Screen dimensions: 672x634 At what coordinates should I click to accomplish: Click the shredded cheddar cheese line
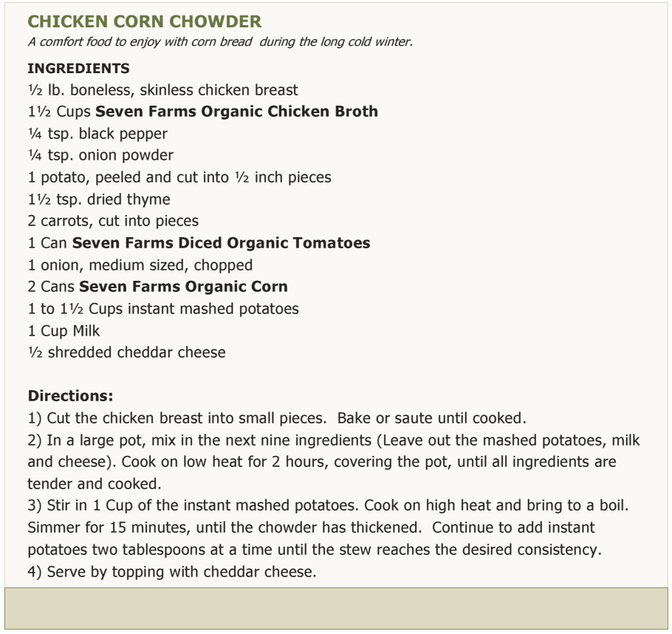[127, 352]
